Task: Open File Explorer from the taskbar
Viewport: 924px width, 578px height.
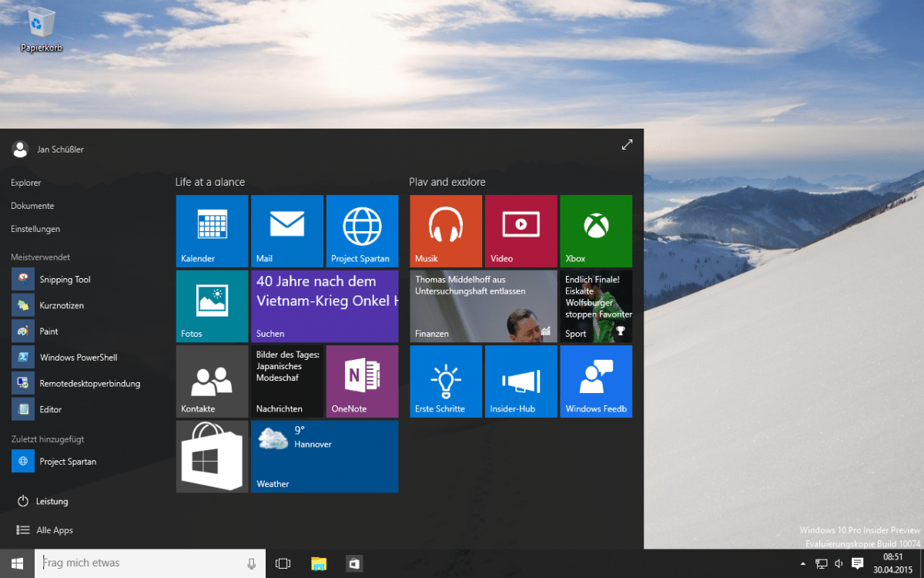Action: (x=319, y=563)
